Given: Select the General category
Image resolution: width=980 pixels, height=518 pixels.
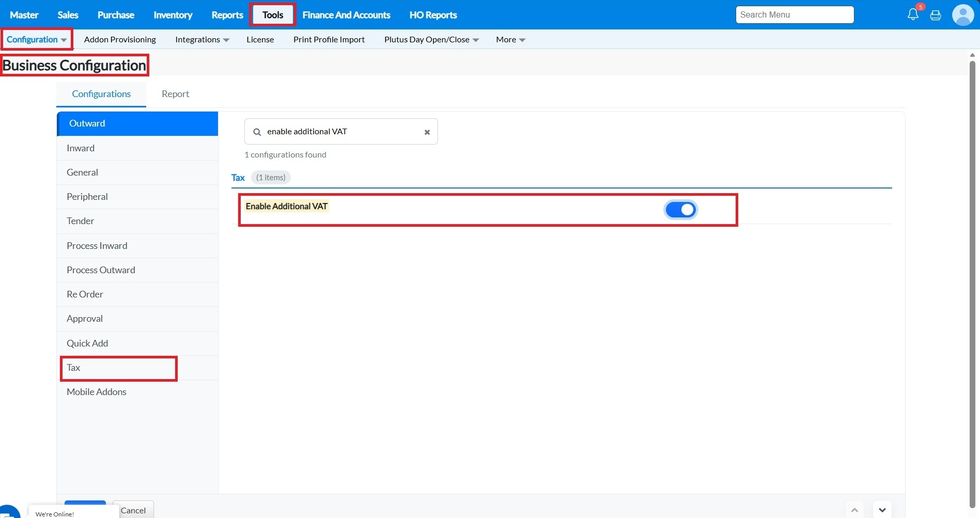Looking at the screenshot, I should pos(137,172).
